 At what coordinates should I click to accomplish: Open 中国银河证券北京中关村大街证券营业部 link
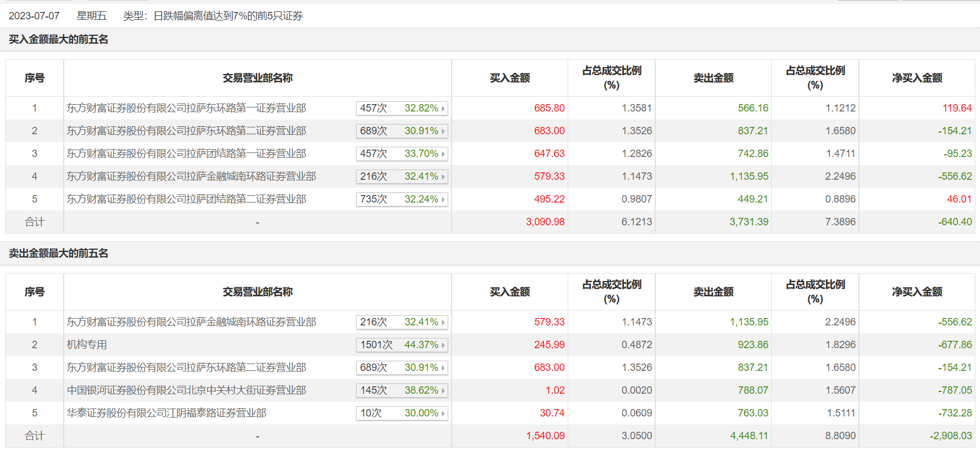point(187,390)
